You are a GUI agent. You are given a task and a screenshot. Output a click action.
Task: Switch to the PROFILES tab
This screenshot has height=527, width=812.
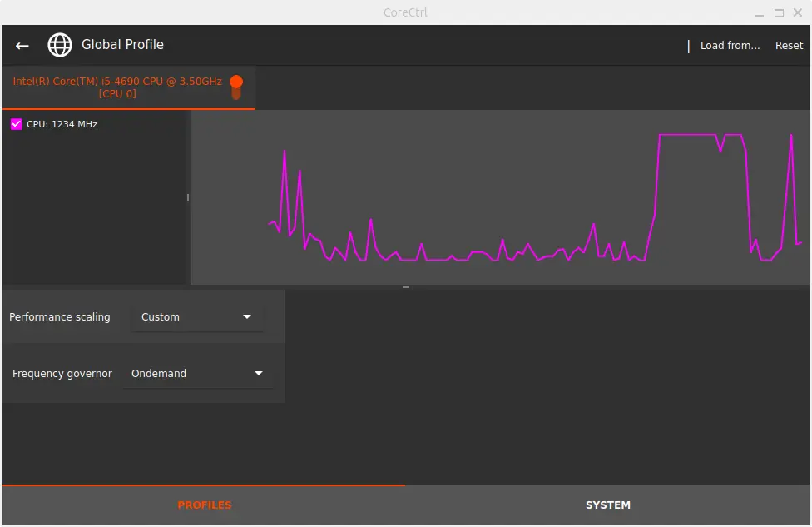click(204, 505)
